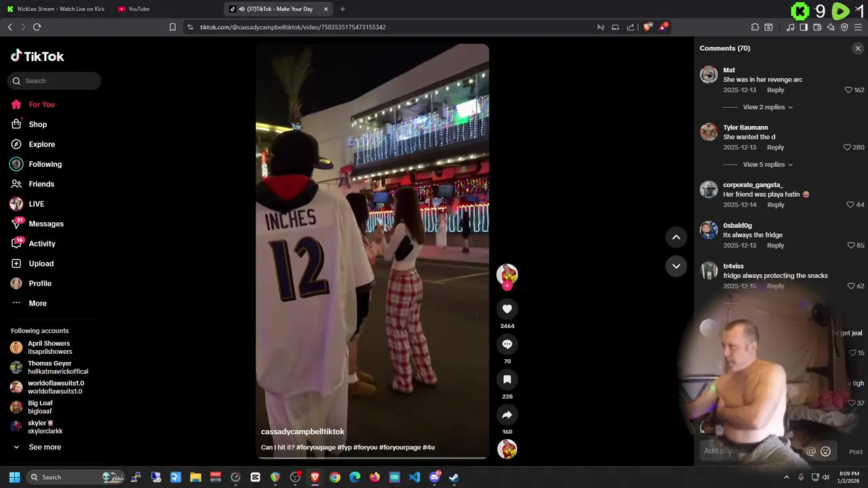Open the browser extensions puzzle icon
This screenshot has height=488, width=868.
click(x=755, y=27)
